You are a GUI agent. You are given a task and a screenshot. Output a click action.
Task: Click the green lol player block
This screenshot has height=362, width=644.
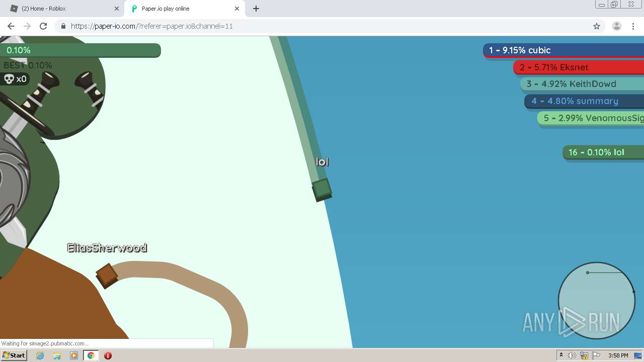tap(321, 190)
